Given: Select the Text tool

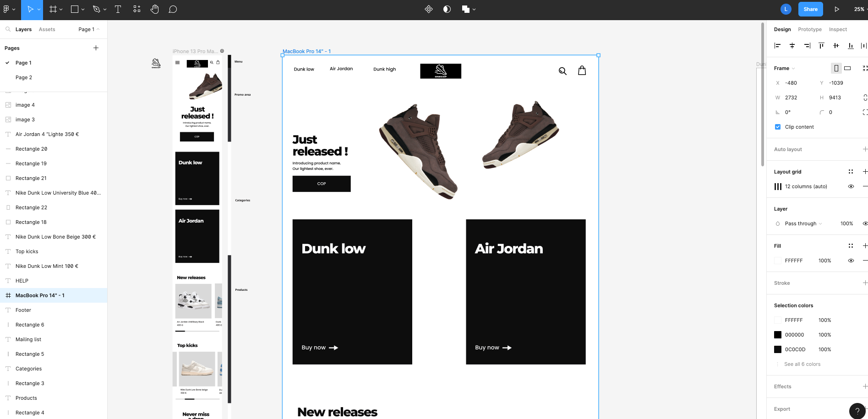Looking at the screenshot, I should click(118, 9).
